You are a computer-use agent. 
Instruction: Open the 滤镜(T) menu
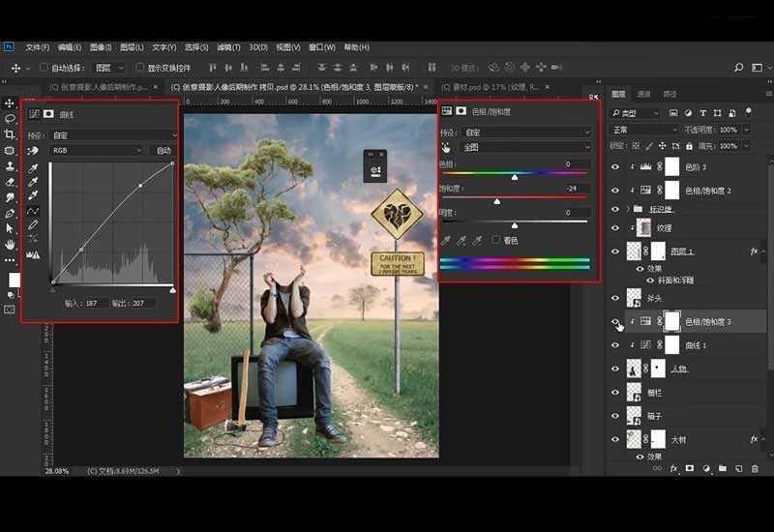(227, 46)
